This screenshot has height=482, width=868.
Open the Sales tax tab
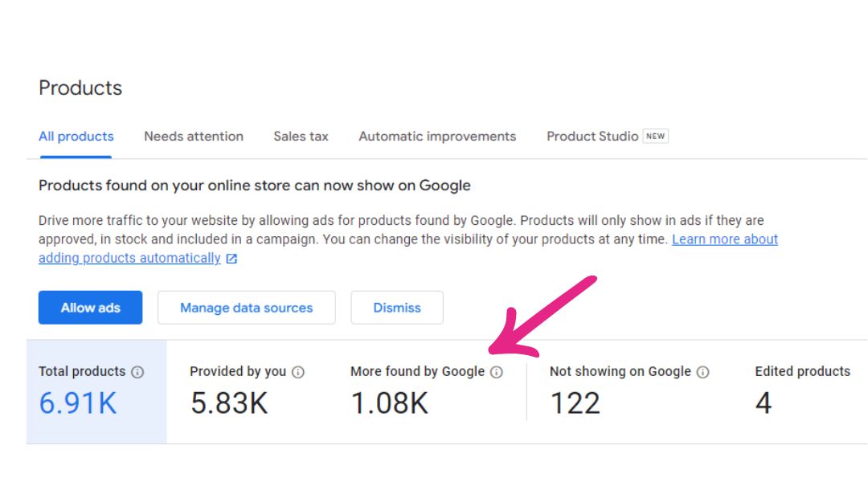point(300,137)
